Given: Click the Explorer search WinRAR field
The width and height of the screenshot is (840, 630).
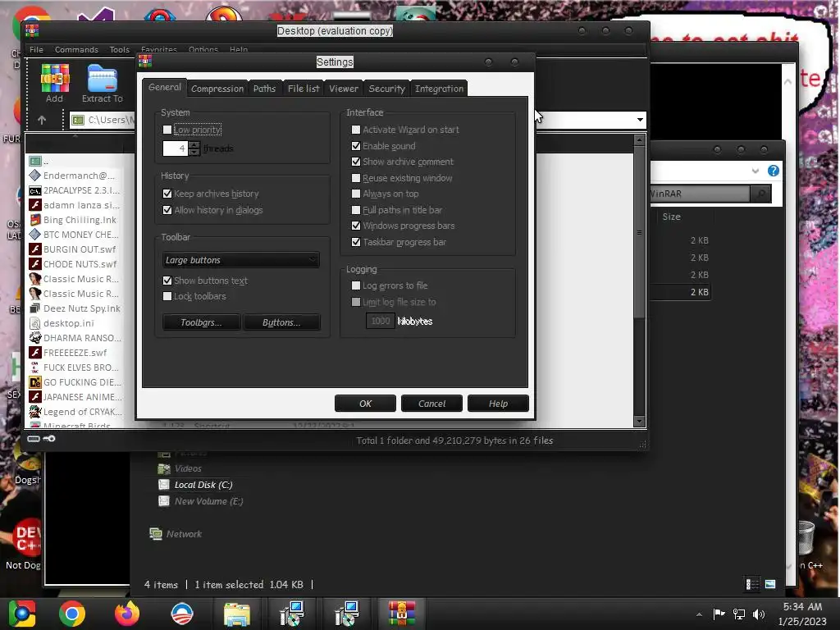Looking at the screenshot, I should tap(700, 194).
